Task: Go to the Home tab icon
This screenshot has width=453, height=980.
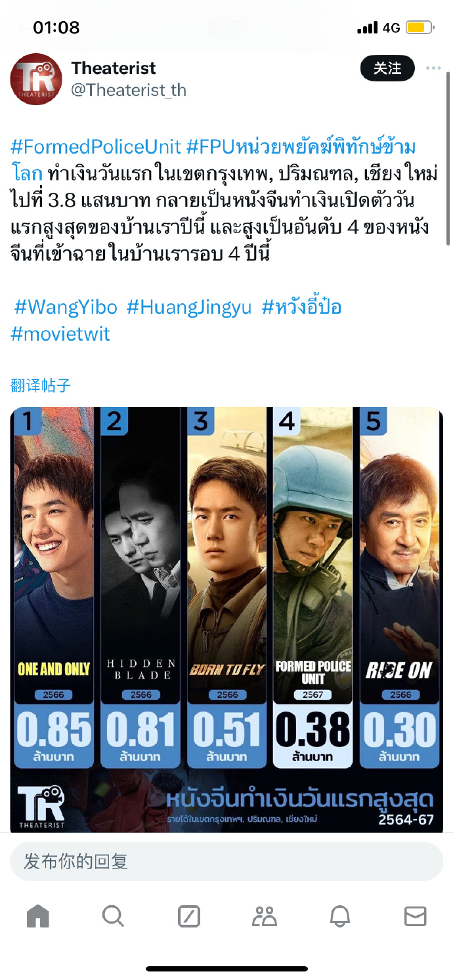Action: coord(38,916)
